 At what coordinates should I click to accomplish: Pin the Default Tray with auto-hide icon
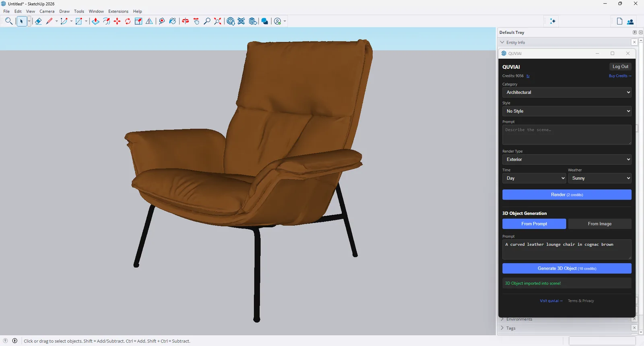pyautogui.click(x=635, y=33)
